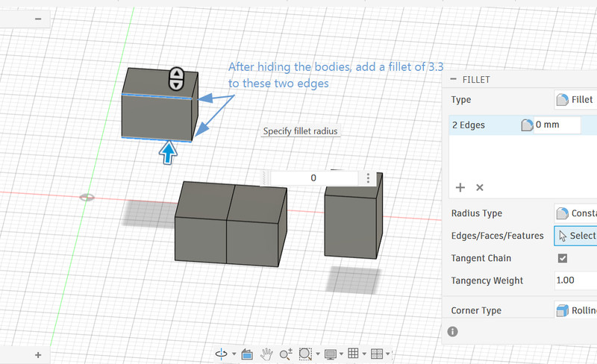Image resolution: width=597 pixels, height=364 pixels.
Task: Remove the selection set with the X icon
Action: click(x=480, y=187)
